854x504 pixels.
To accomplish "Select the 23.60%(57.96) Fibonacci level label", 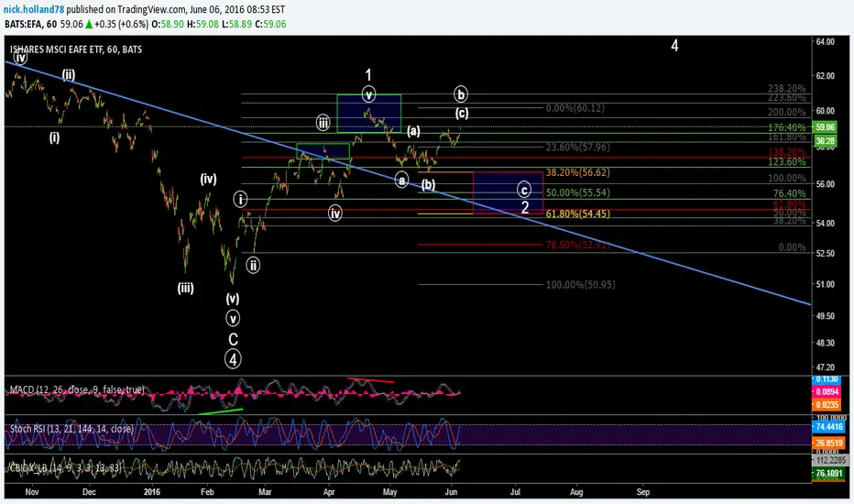I will [x=578, y=148].
